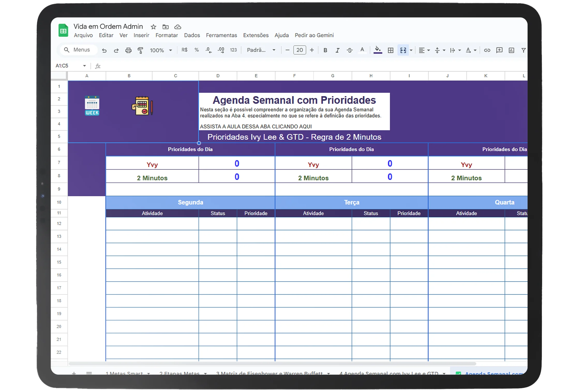Click the merge cells icon
Image resolution: width=578 pixels, height=392 pixels.
[403, 50]
